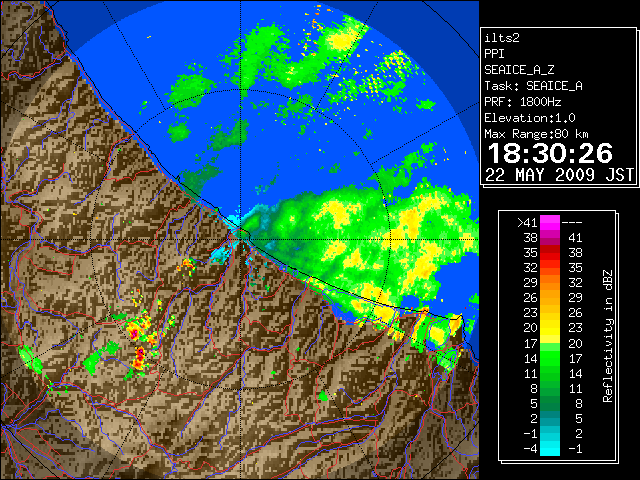Click the magenta >41 dBZ legend swatch
The image size is (640, 480).
(x=550, y=222)
